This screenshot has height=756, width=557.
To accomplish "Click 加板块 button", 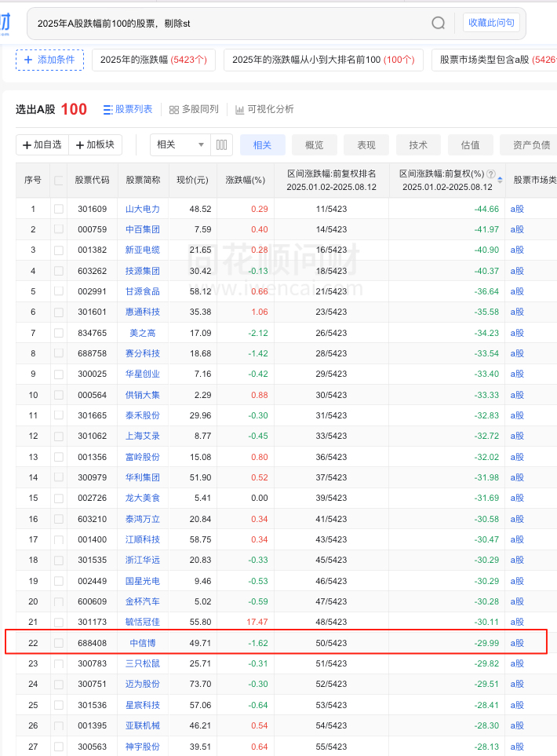I will pyautogui.click(x=96, y=144).
